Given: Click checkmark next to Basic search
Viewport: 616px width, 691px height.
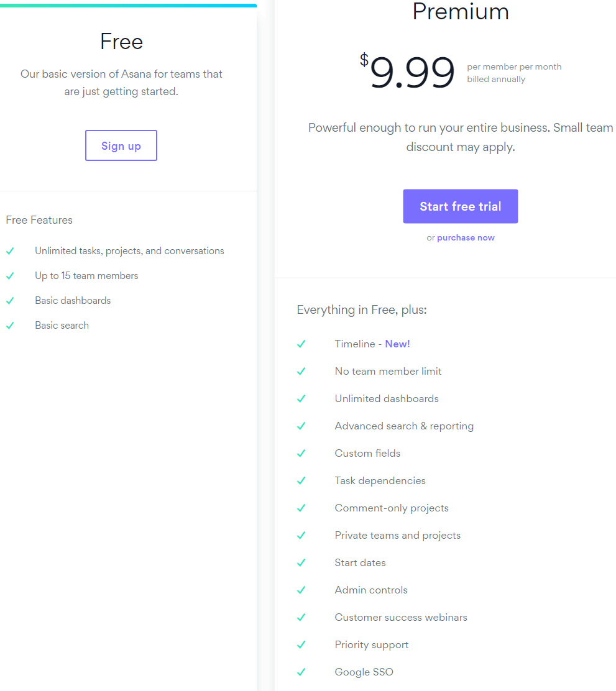Looking at the screenshot, I should click(10, 326).
